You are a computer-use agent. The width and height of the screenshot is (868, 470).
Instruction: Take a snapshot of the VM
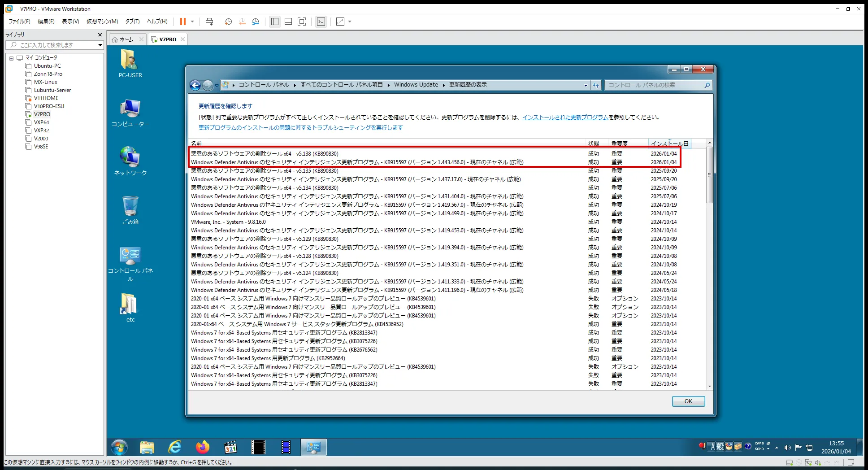point(228,22)
